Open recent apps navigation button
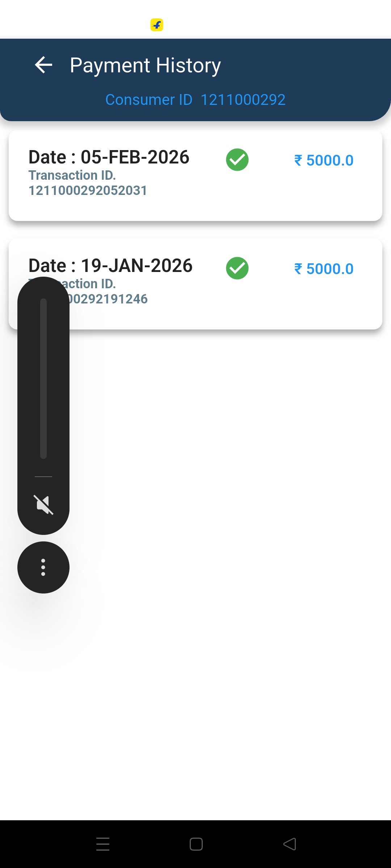The width and height of the screenshot is (391, 868). (x=103, y=844)
